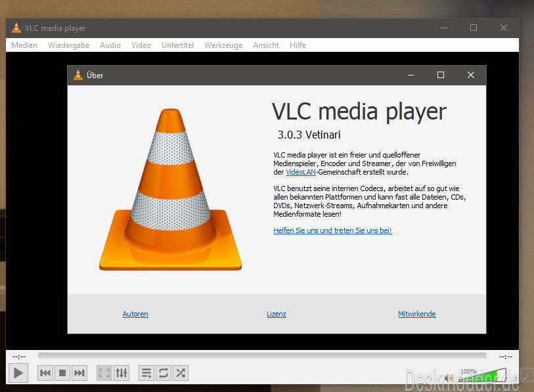This screenshot has width=534, height=392.
Task: Set volume on the green volume slider
Action: pos(481,376)
